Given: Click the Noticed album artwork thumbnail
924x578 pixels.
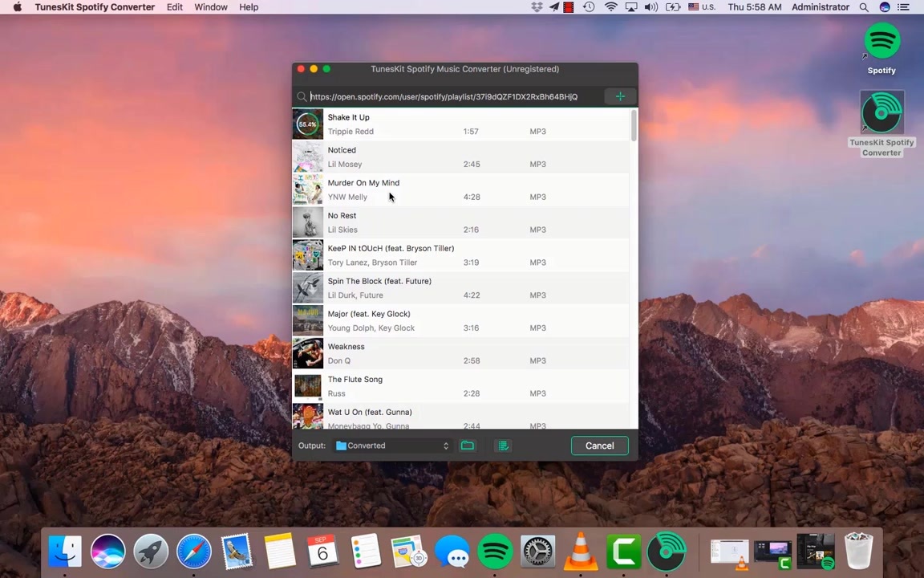Looking at the screenshot, I should click(308, 157).
